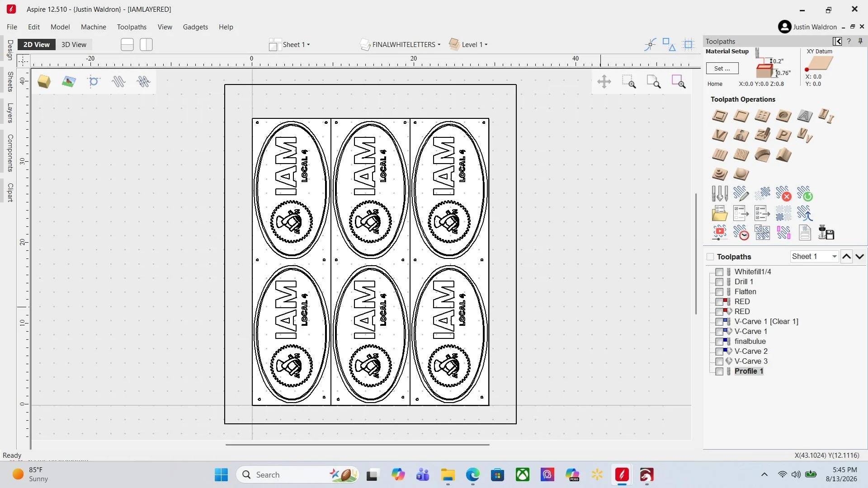Select the Pocket toolpath tool
This screenshot has height=488, width=868.
741,116
